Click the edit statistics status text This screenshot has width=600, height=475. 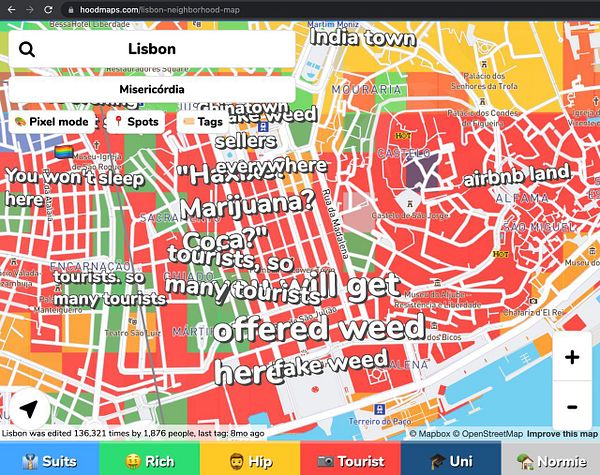tap(133, 434)
